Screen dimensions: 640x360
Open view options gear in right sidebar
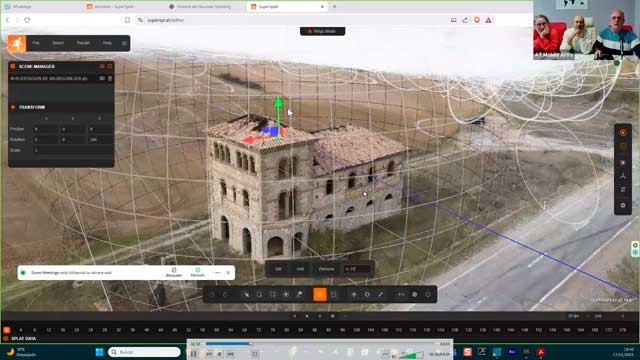tap(623, 205)
